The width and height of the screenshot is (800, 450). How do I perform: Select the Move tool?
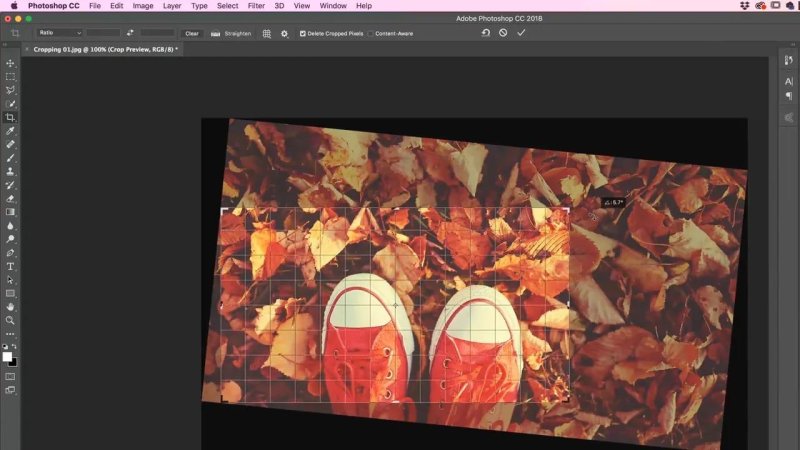[10, 63]
